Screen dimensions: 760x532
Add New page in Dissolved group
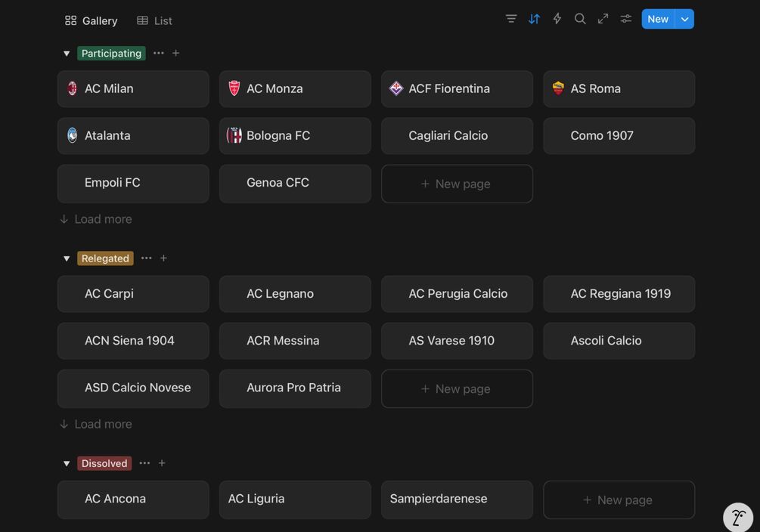tap(619, 500)
